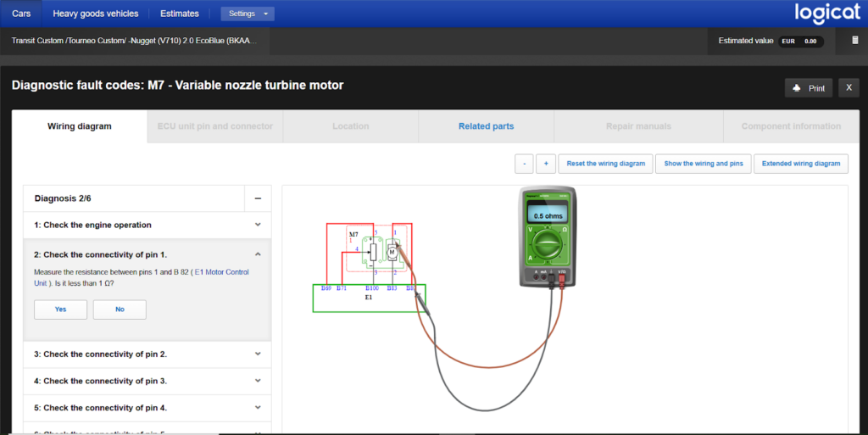The height and width of the screenshot is (435, 868).
Task: Click the multimeter display reading 0.5 ohms
Action: 548,215
